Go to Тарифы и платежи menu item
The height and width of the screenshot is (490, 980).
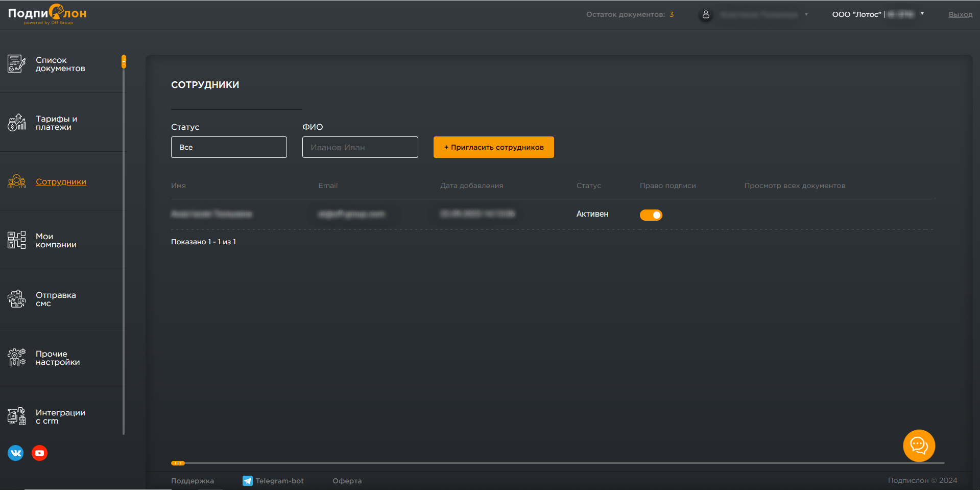56,123
